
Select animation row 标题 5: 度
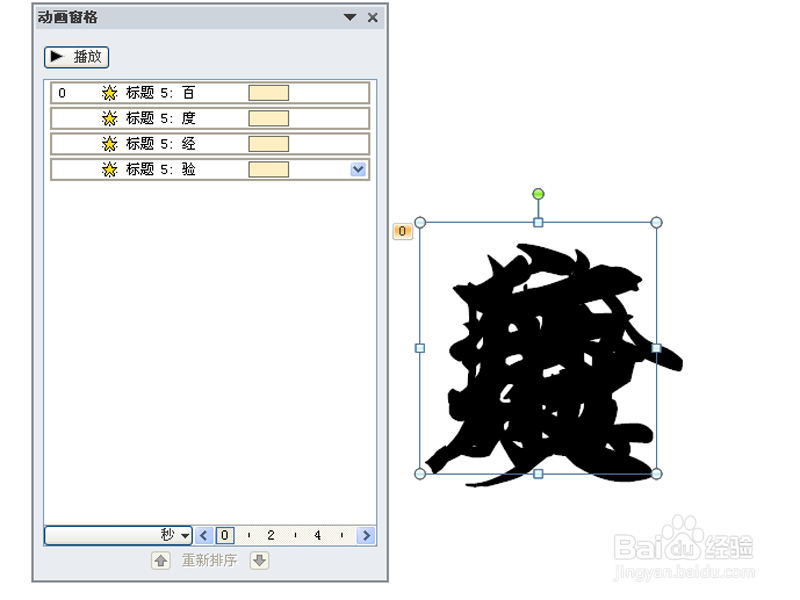(x=210, y=118)
